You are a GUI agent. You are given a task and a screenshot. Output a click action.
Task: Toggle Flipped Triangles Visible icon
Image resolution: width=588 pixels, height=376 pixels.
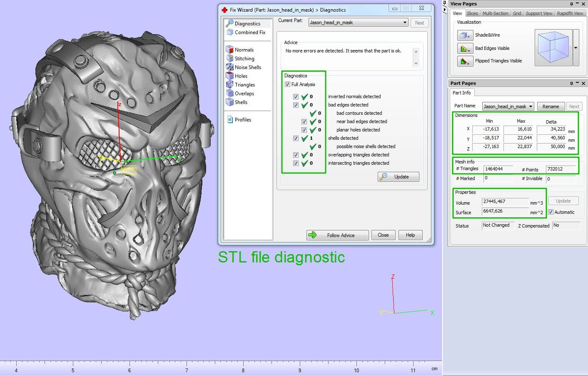tap(464, 61)
